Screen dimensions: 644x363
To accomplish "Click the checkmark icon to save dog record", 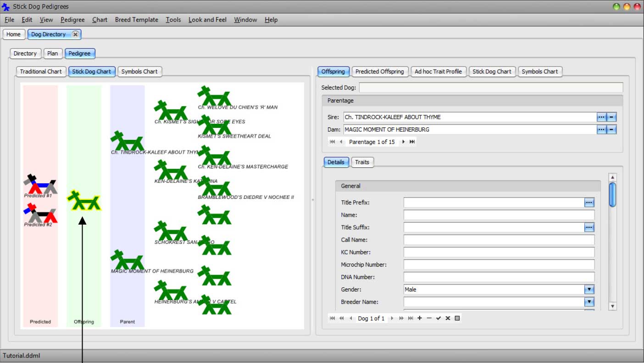I will pyautogui.click(x=439, y=318).
